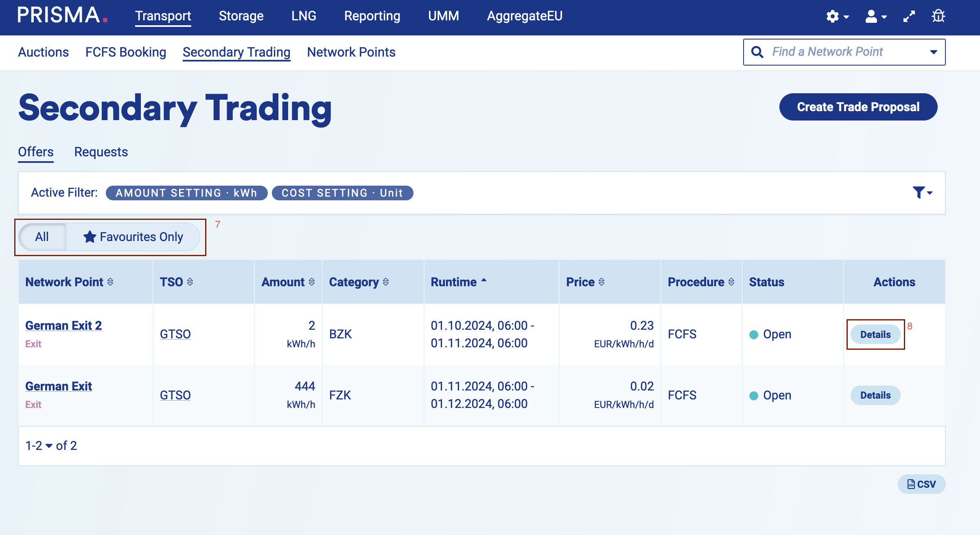Remove the AMOUNT SETTING kWh filter chip

coord(186,193)
